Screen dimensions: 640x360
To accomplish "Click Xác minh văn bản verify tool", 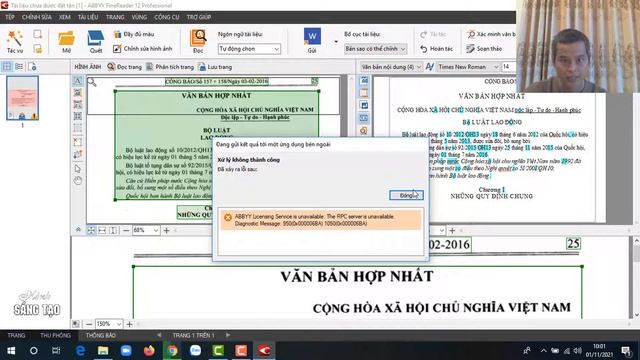I will 491,34.
